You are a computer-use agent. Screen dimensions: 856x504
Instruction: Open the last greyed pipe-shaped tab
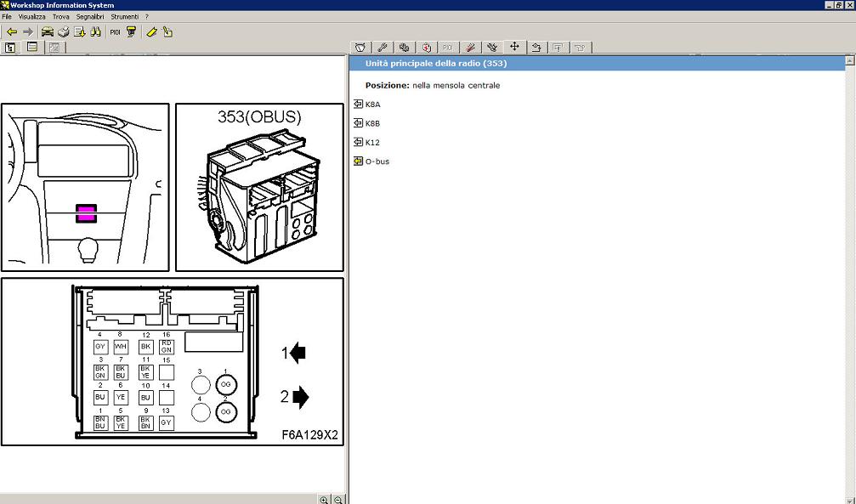coord(580,48)
